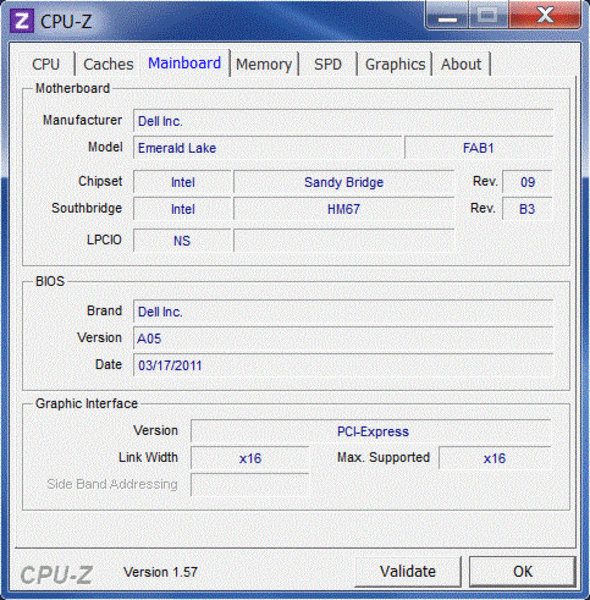The width and height of the screenshot is (590, 600).
Task: Click the LPCIO label
Action: (x=104, y=240)
